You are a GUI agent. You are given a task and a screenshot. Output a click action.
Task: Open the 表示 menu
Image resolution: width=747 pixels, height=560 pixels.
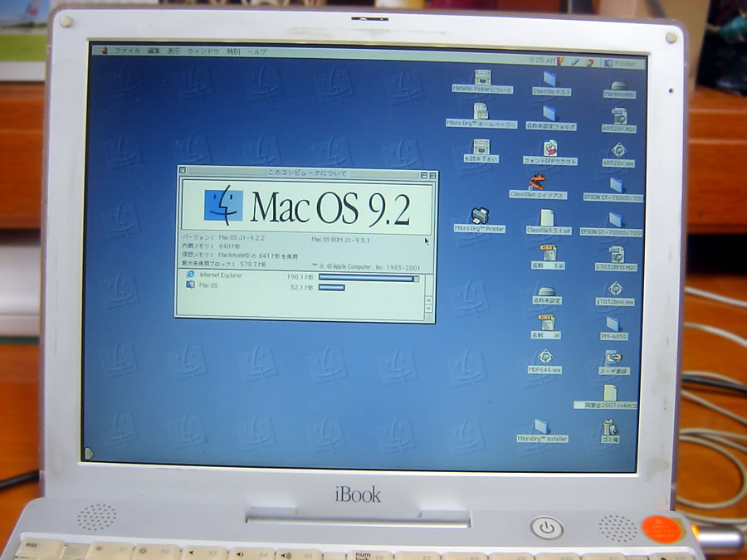(174, 51)
